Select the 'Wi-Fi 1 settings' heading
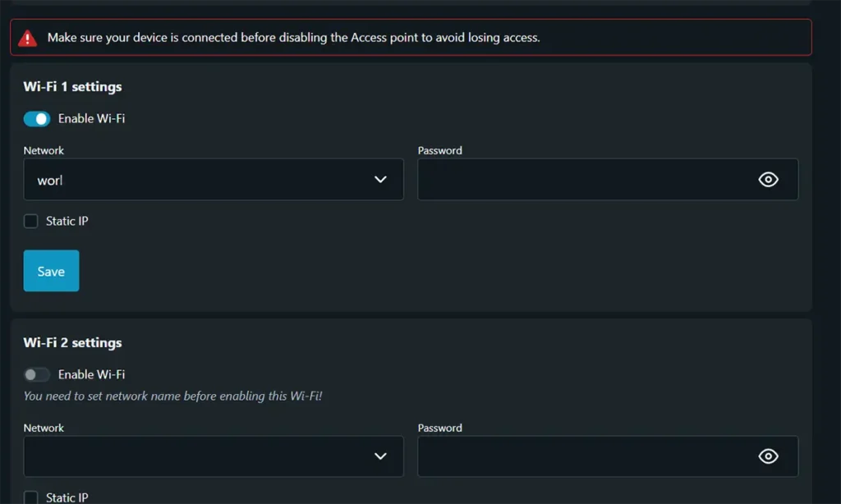This screenshot has height=504, width=841. [x=72, y=87]
